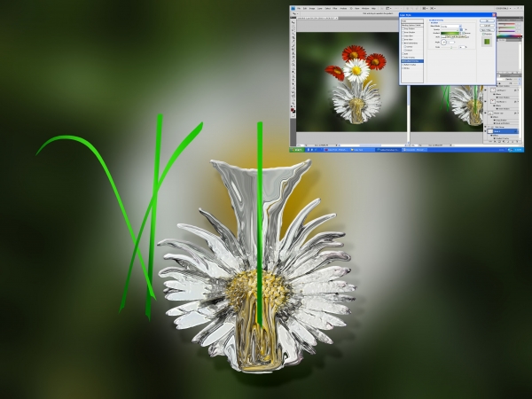The width and height of the screenshot is (532, 399).
Task: Click the color spectrum ramp in Color panel
Action: tap(509, 36)
